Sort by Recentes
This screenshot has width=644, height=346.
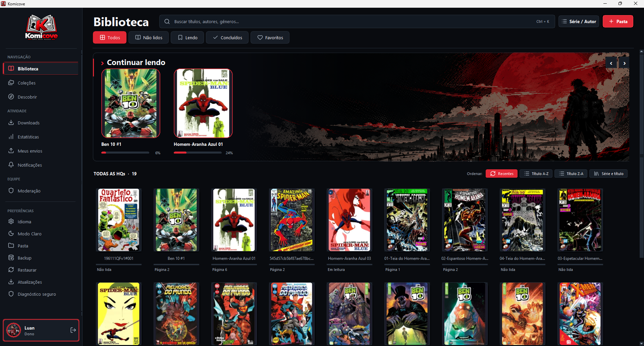501,174
